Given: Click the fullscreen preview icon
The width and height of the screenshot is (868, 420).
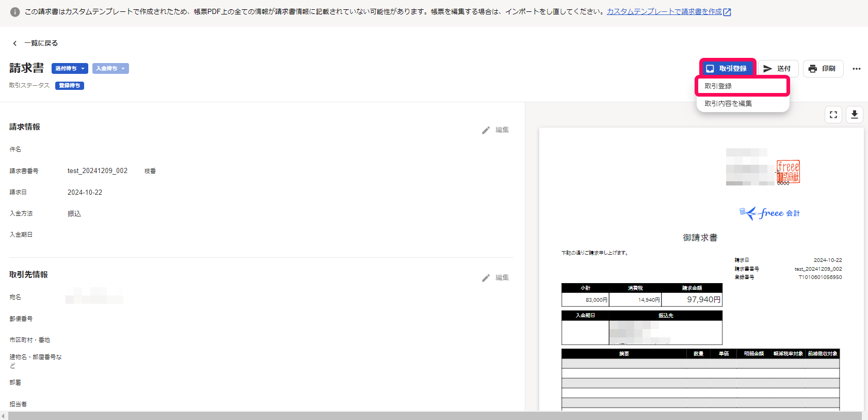Looking at the screenshot, I should 833,115.
